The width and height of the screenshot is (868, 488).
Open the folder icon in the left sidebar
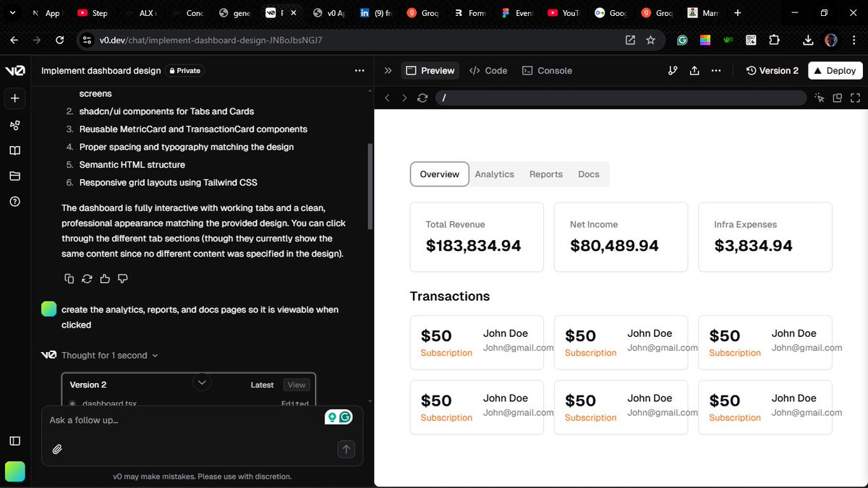pos(15,176)
